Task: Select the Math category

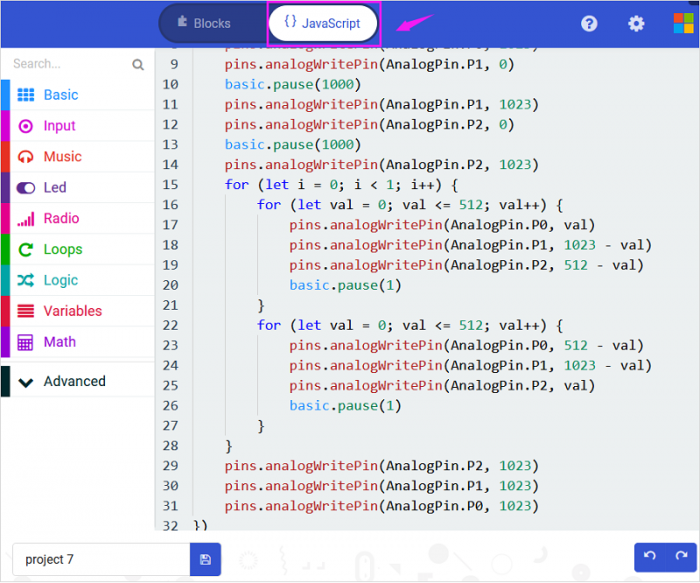Action: coord(59,342)
